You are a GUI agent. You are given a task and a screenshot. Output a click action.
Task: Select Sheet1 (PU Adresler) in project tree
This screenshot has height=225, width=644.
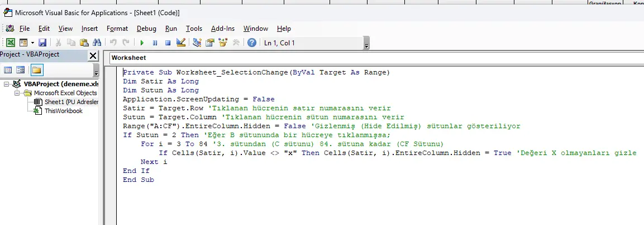tap(71, 102)
